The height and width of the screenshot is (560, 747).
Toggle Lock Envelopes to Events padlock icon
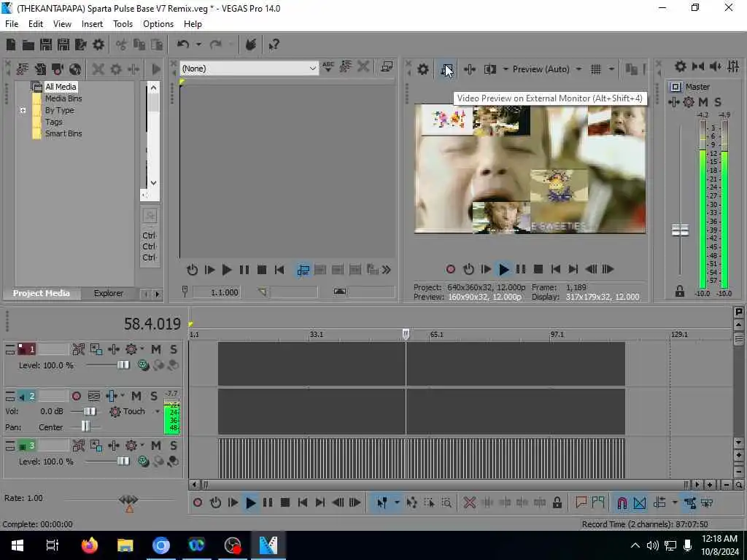point(557,503)
